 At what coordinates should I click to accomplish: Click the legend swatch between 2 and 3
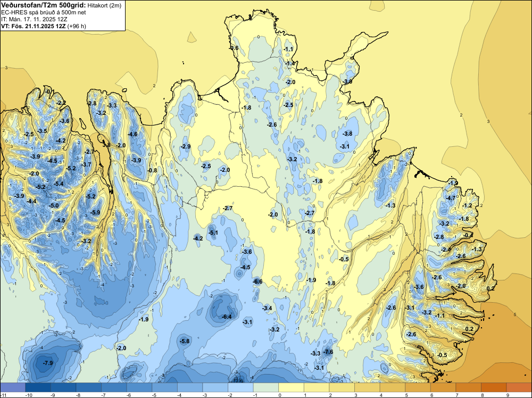342,387
